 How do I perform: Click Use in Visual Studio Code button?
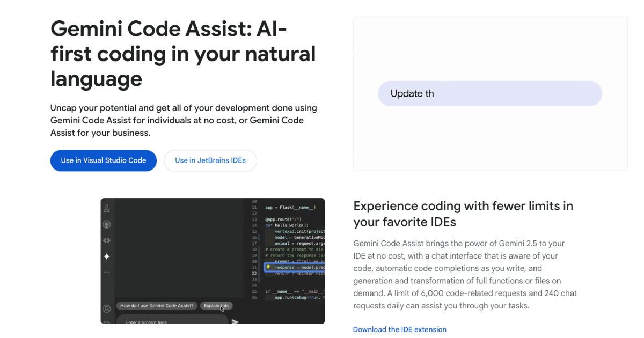pyautogui.click(x=104, y=160)
